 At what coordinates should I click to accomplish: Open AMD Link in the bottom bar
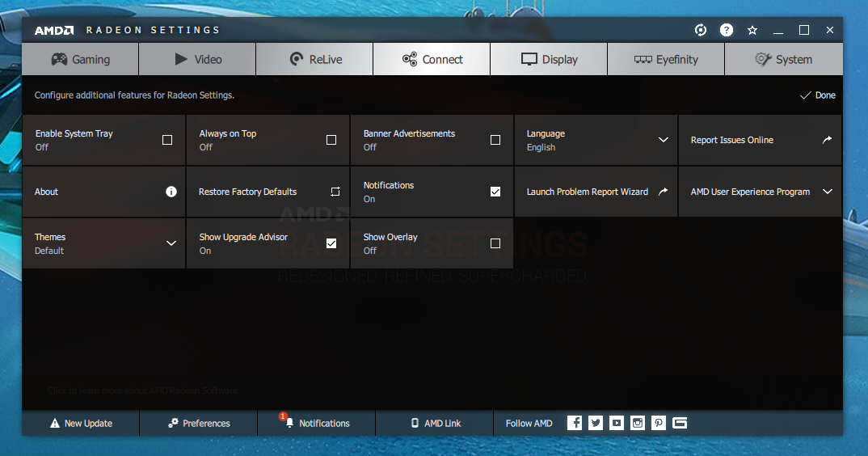click(435, 424)
